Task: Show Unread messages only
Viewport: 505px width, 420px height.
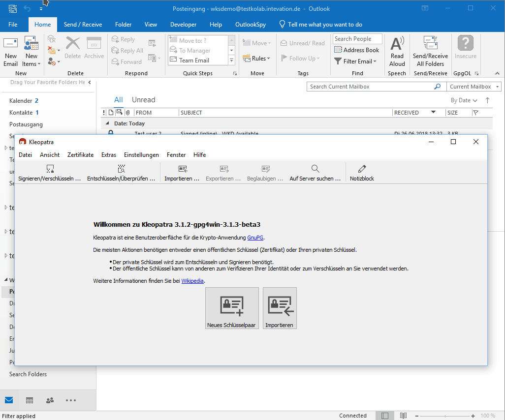Action: pyautogui.click(x=144, y=100)
